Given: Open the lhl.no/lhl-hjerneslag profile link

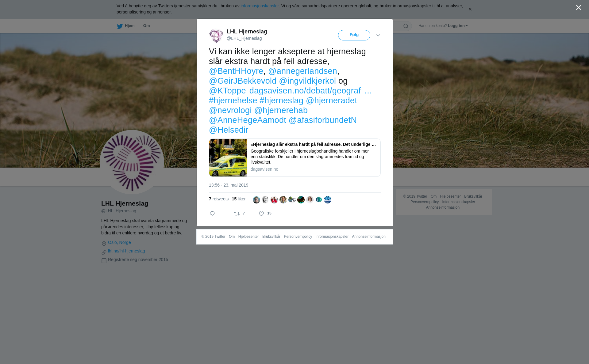Looking at the screenshot, I should click(126, 251).
